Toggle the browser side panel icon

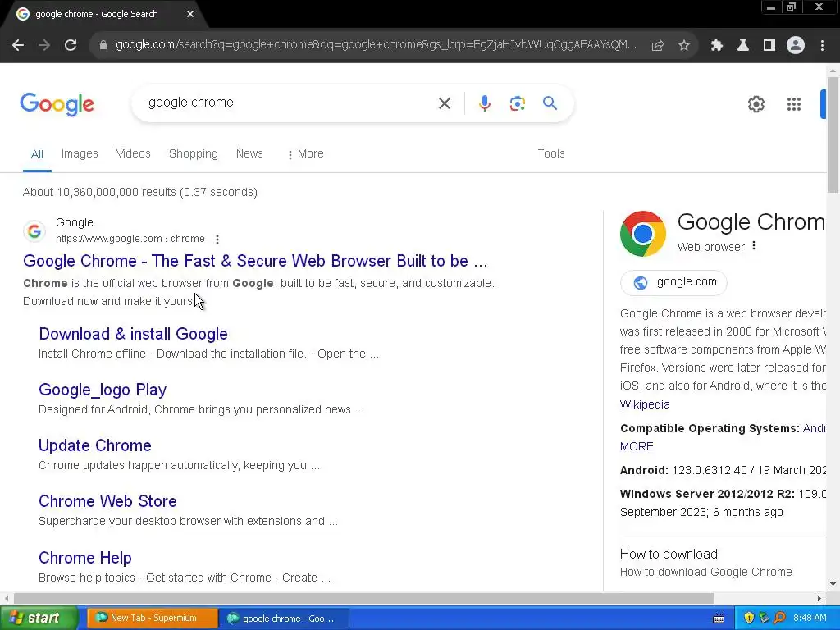[769, 46]
